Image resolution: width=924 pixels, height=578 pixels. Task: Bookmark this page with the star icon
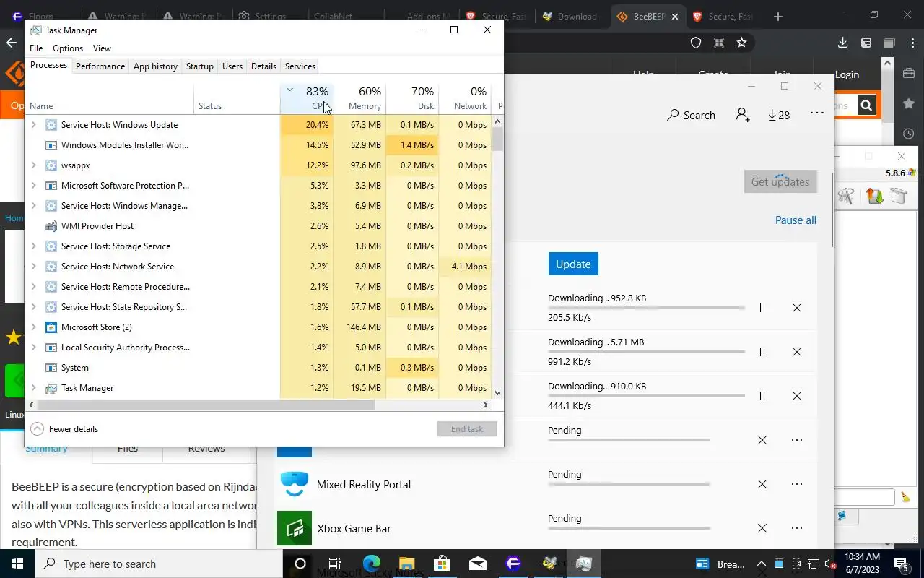tap(741, 43)
